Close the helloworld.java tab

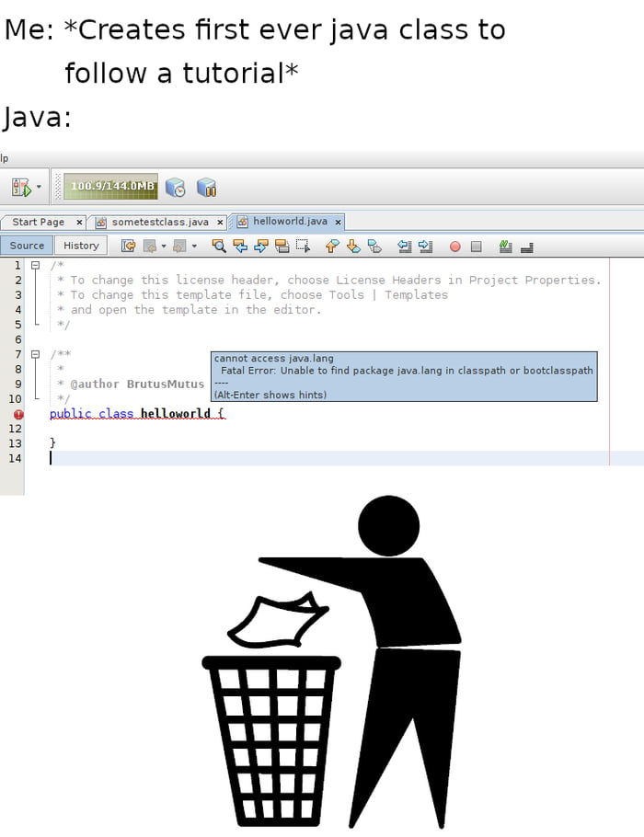(338, 222)
